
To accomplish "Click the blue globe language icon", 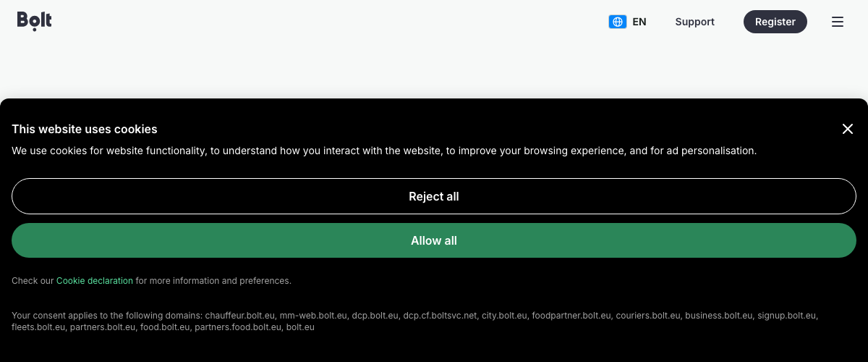I will (x=617, y=22).
